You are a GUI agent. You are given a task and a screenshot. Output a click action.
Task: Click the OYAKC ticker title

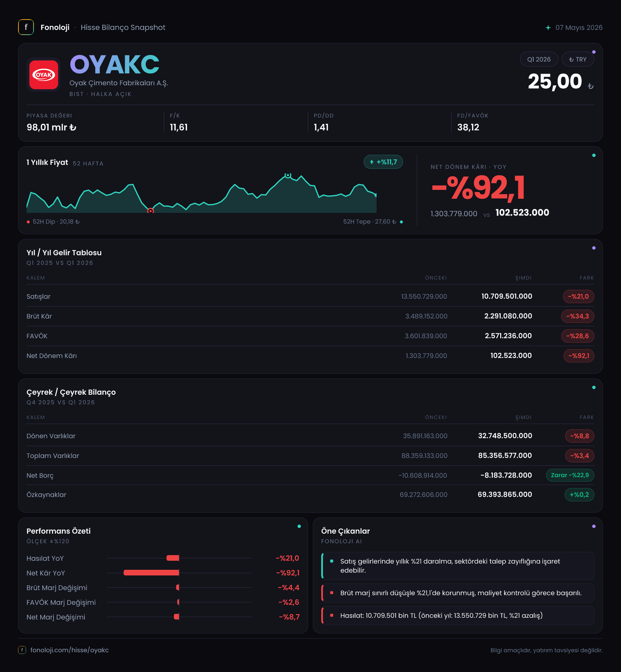click(114, 65)
